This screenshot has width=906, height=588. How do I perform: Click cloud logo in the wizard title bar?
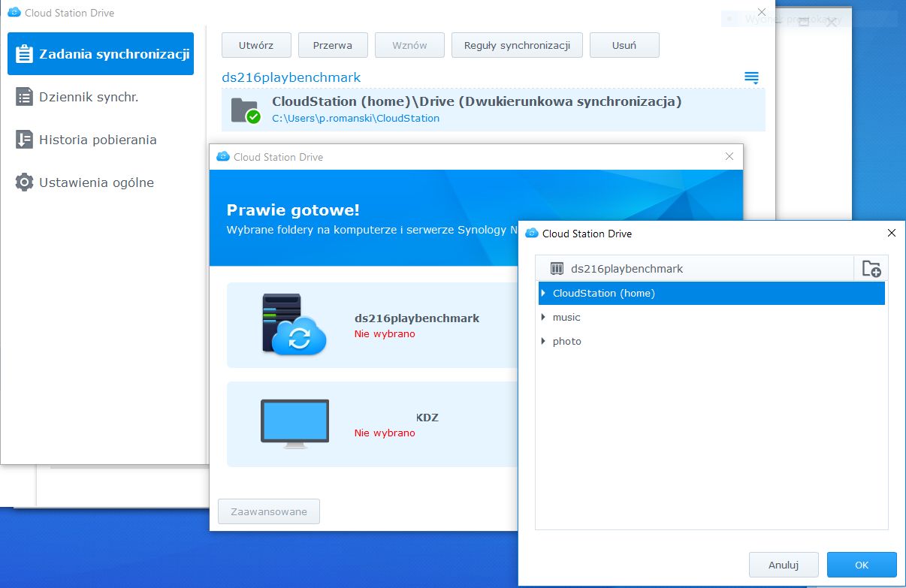(222, 157)
